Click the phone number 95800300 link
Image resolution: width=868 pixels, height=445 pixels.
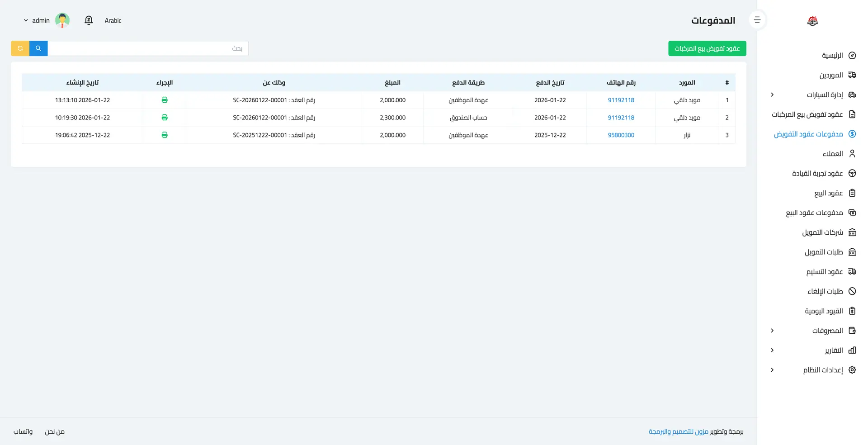click(x=621, y=135)
